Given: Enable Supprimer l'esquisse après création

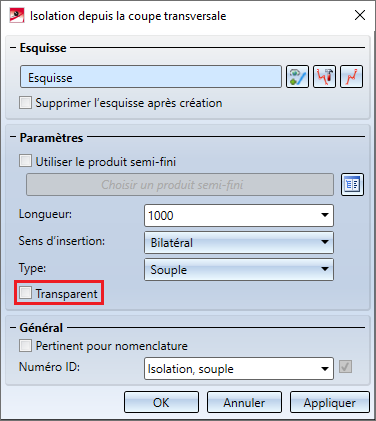Looking at the screenshot, I should [26, 103].
